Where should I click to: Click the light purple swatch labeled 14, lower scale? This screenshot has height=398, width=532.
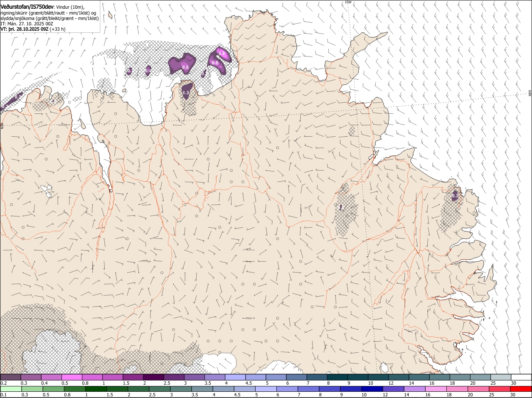click(414, 389)
